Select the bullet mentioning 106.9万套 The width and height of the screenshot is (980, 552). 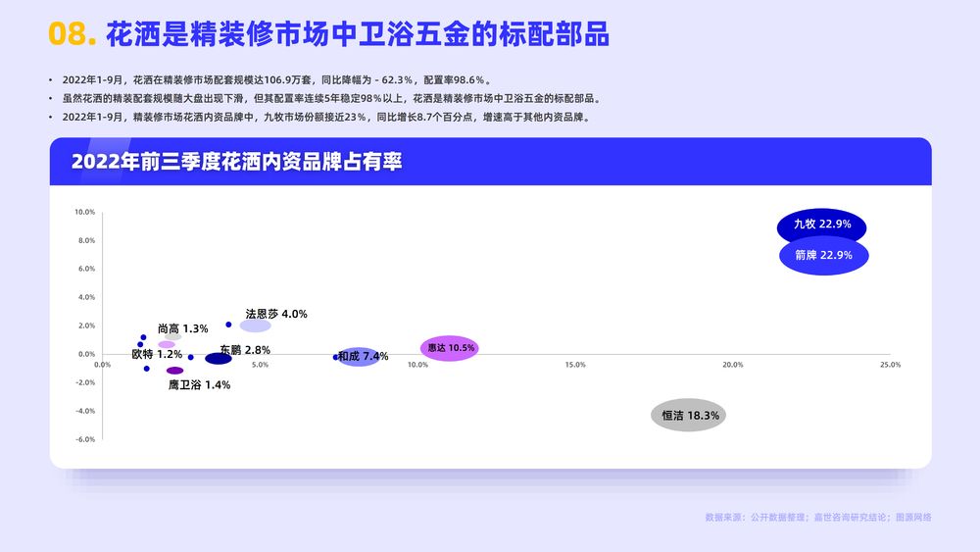click(x=277, y=80)
